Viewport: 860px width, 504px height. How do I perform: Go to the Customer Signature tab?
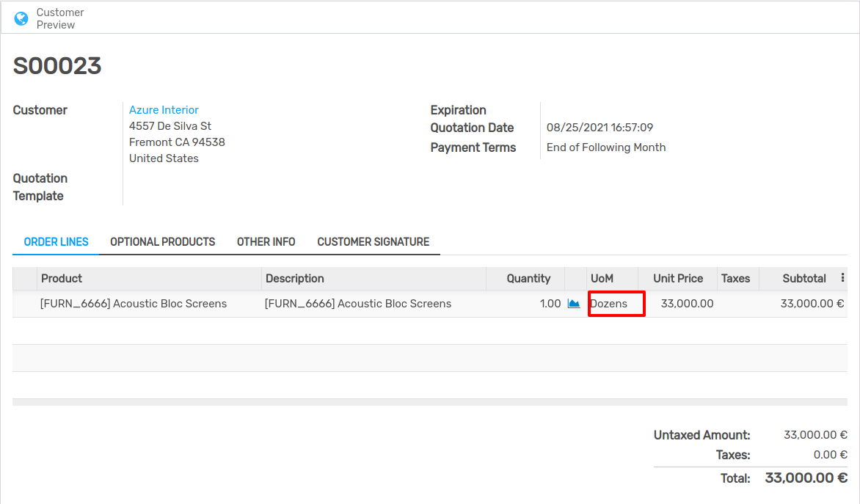point(373,241)
